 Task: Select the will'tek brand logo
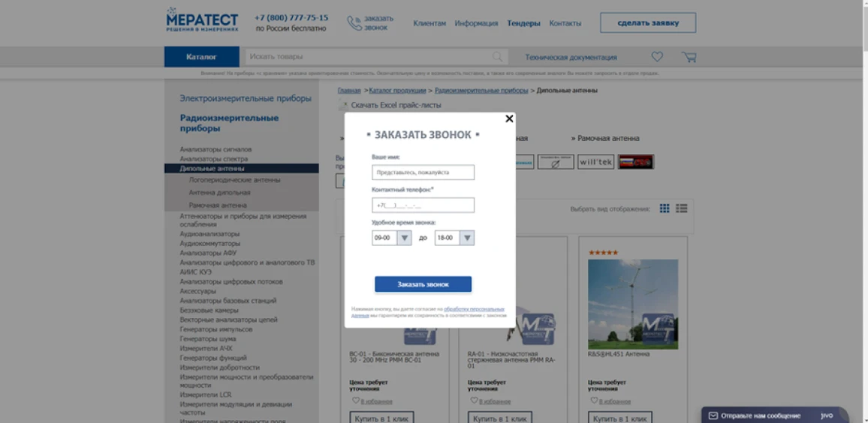(595, 162)
